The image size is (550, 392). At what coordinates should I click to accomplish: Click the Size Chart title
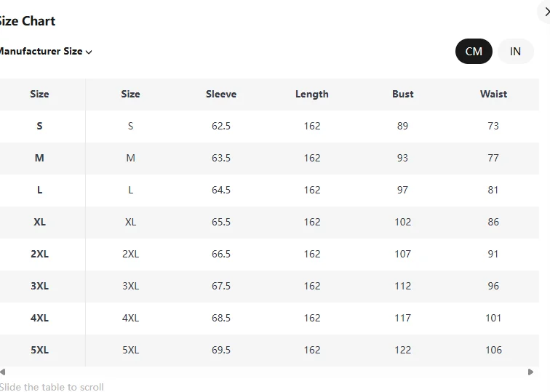pyautogui.click(x=28, y=21)
